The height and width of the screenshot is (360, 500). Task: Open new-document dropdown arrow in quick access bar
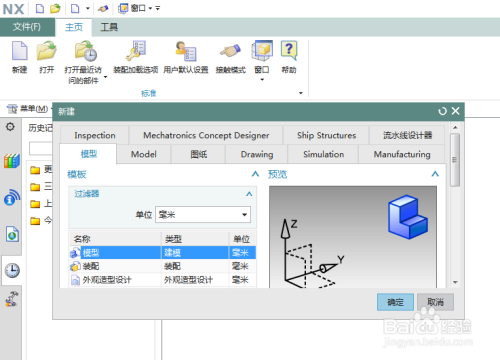pos(88,8)
